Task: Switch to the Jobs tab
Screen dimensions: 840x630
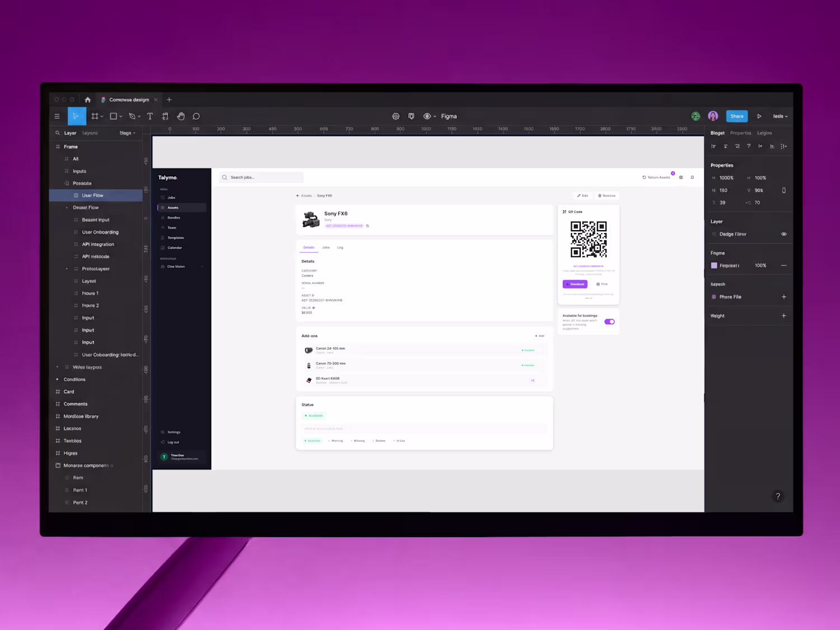Action: pyautogui.click(x=326, y=248)
